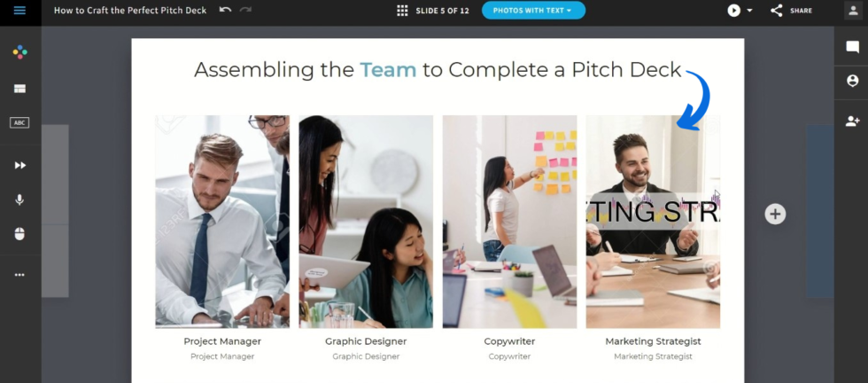Open the slide grid overview
The width and height of the screenshot is (868, 383).
[402, 11]
